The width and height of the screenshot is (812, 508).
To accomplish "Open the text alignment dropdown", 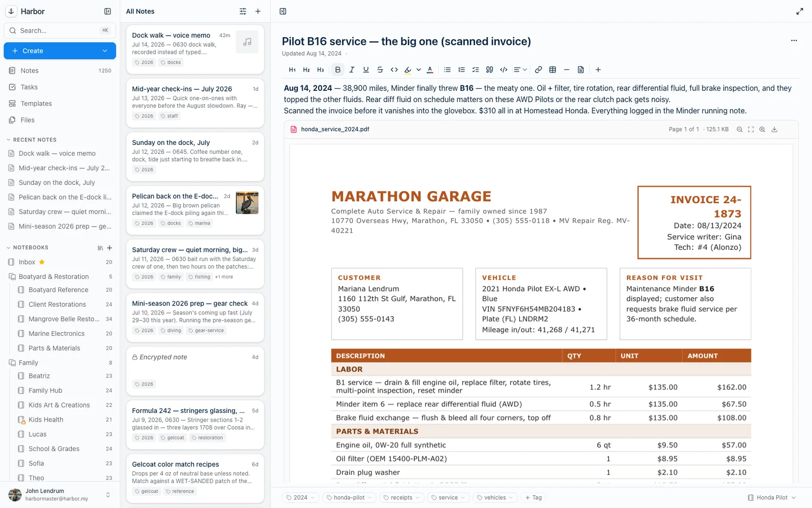I will point(520,70).
